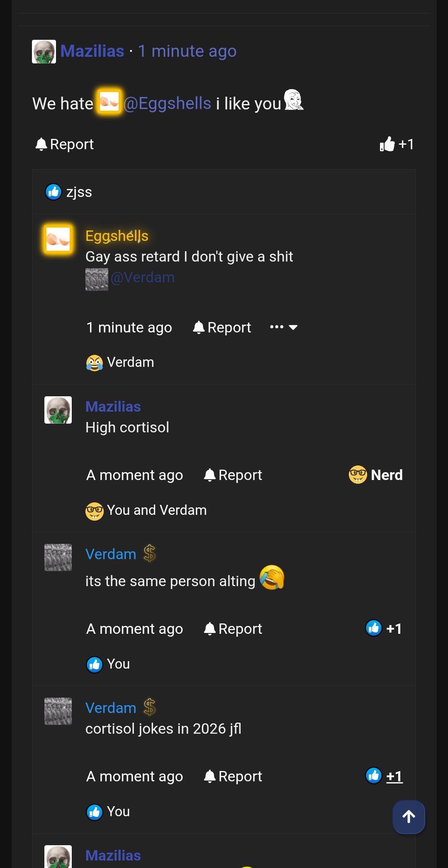Open the @Eggshells mention link
Screen dimensions: 448x868
[168, 103]
